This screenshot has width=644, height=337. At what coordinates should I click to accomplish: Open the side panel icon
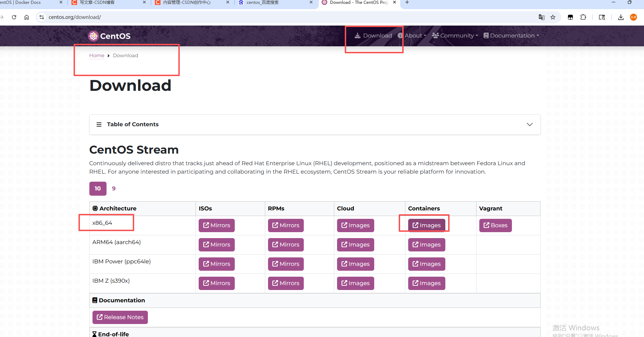pyautogui.click(x=602, y=17)
